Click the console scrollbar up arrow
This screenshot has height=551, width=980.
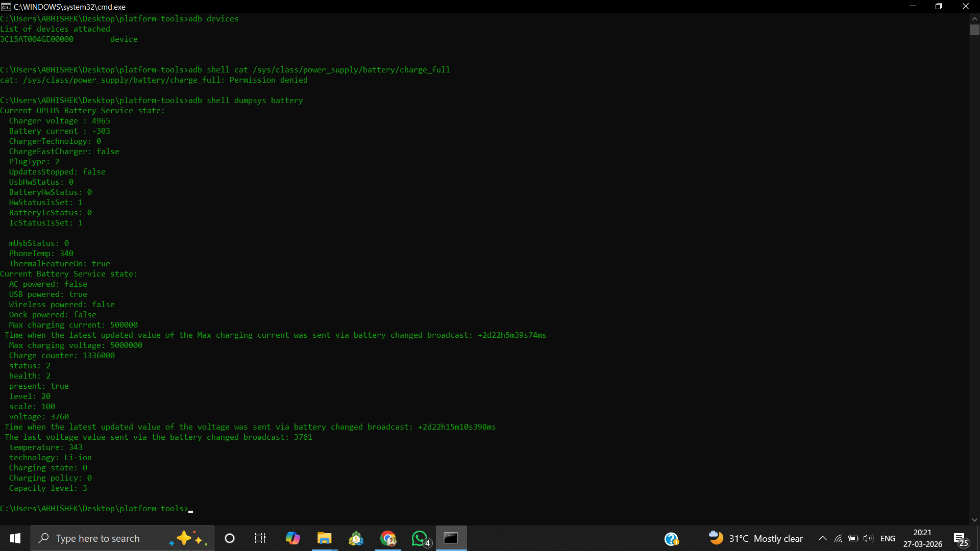click(x=974, y=18)
